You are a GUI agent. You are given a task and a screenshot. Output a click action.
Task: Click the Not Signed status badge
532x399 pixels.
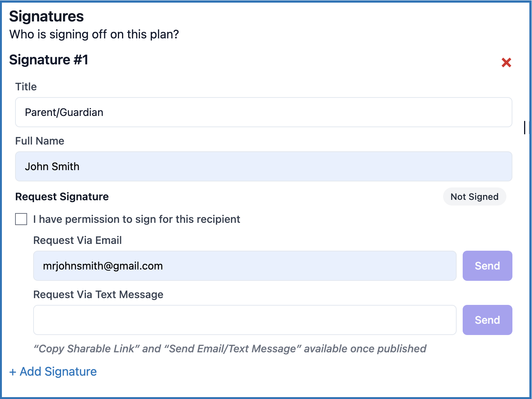pos(474,197)
